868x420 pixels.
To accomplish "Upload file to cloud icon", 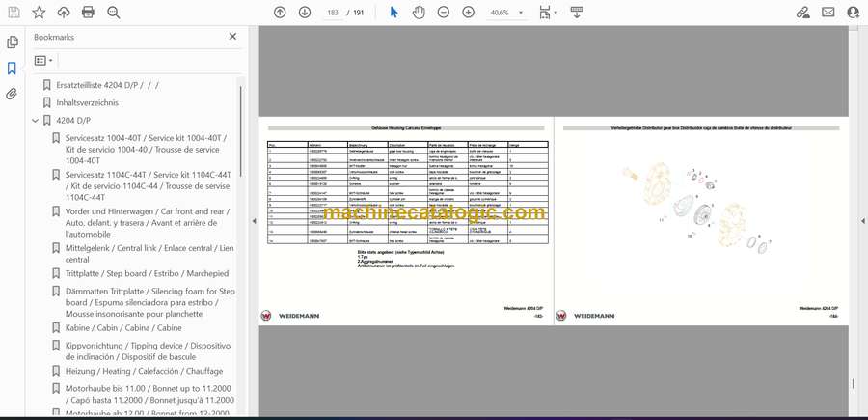I will pyautogui.click(x=64, y=13).
